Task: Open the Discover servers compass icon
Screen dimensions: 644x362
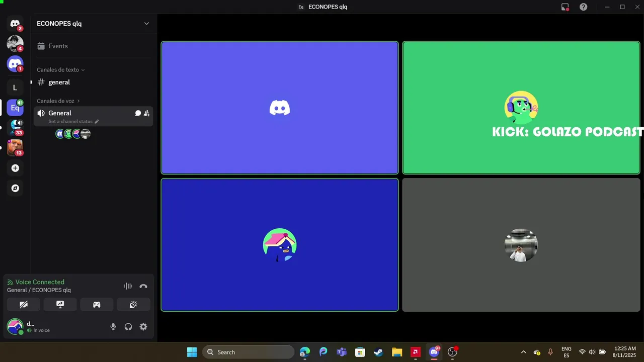Action: [15, 188]
